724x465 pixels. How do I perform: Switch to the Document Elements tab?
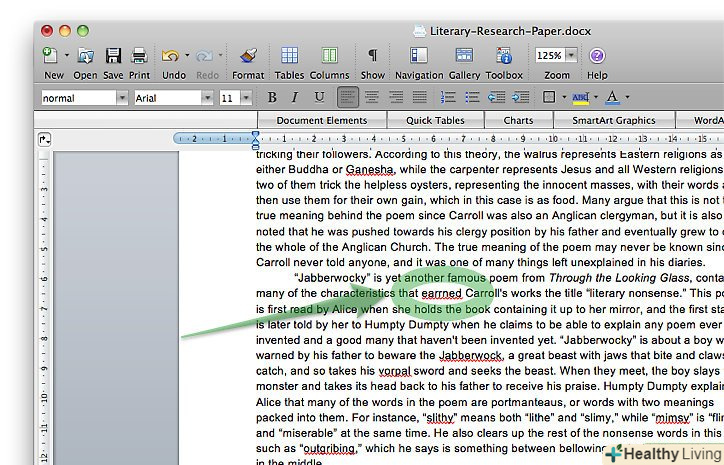321,120
